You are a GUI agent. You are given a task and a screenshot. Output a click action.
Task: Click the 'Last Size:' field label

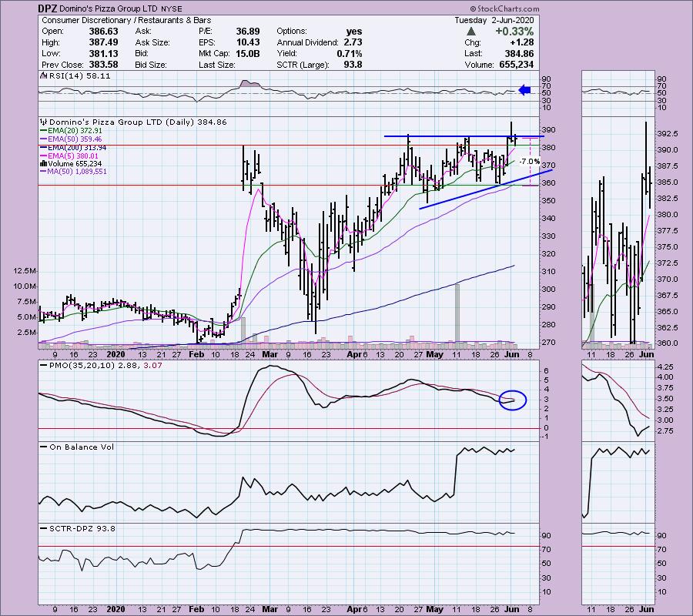[216, 65]
